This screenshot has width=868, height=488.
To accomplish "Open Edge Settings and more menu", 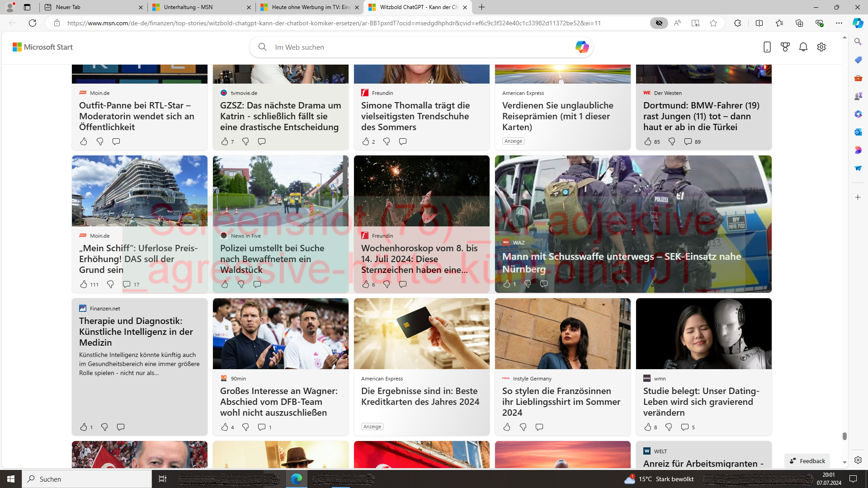I will pyautogui.click(x=839, y=23).
